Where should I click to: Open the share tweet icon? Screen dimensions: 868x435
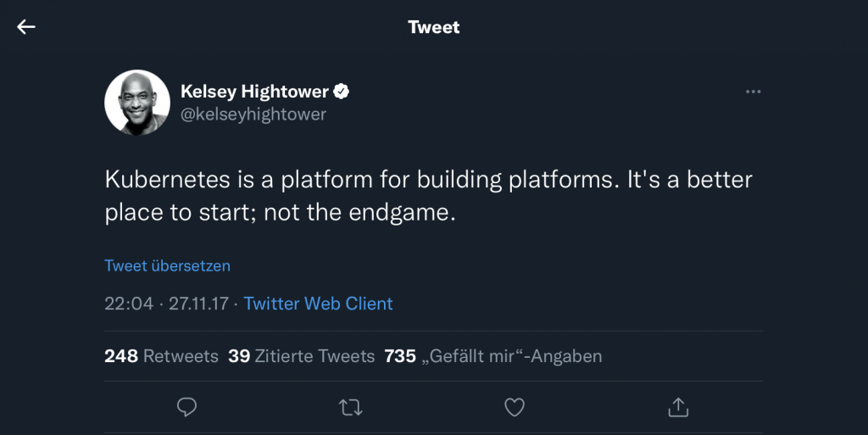tap(678, 407)
